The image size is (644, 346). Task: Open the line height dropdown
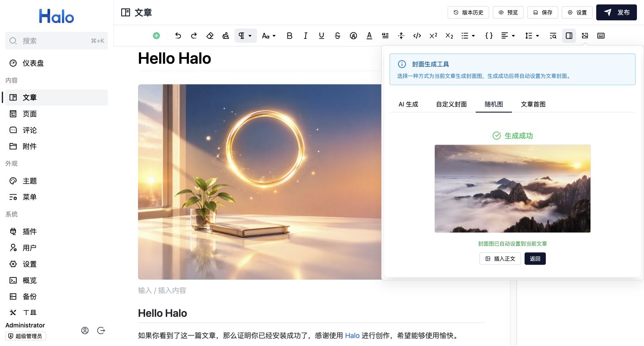pyautogui.click(x=532, y=36)
